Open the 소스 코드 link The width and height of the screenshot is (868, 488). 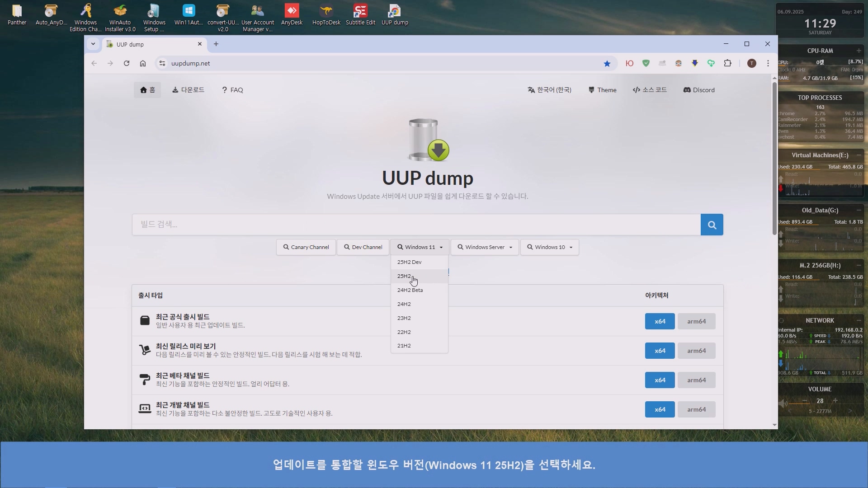coord(650,90)
